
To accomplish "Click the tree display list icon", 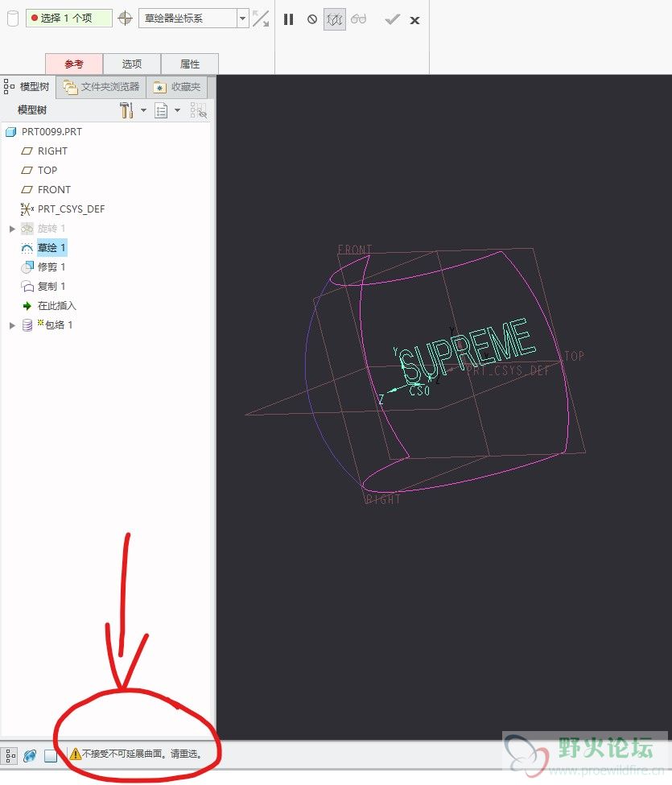I will 161,110.
